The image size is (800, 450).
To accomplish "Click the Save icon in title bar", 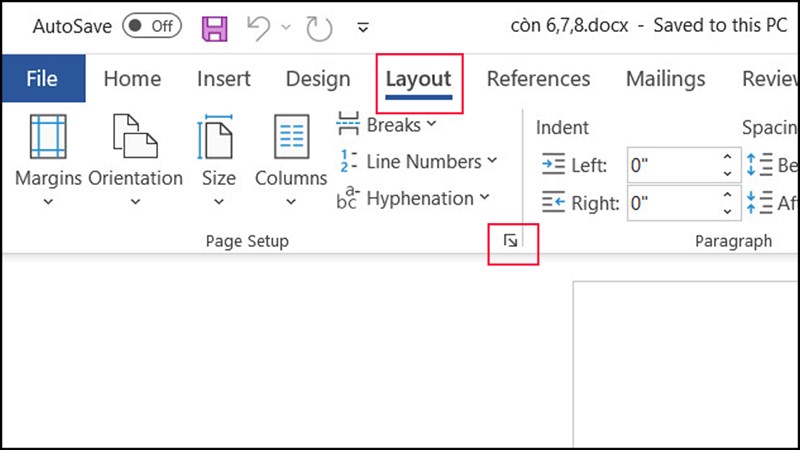I will 215,28.
